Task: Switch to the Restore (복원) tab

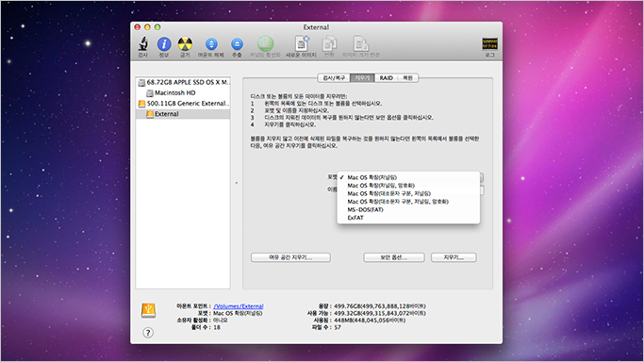Action: tap(408, 78)
